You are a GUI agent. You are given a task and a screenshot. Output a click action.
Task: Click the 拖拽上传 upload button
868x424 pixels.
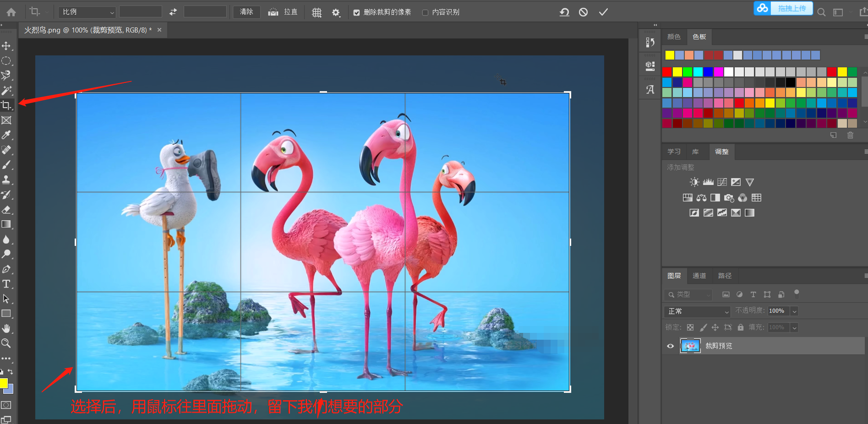(783, 8)
